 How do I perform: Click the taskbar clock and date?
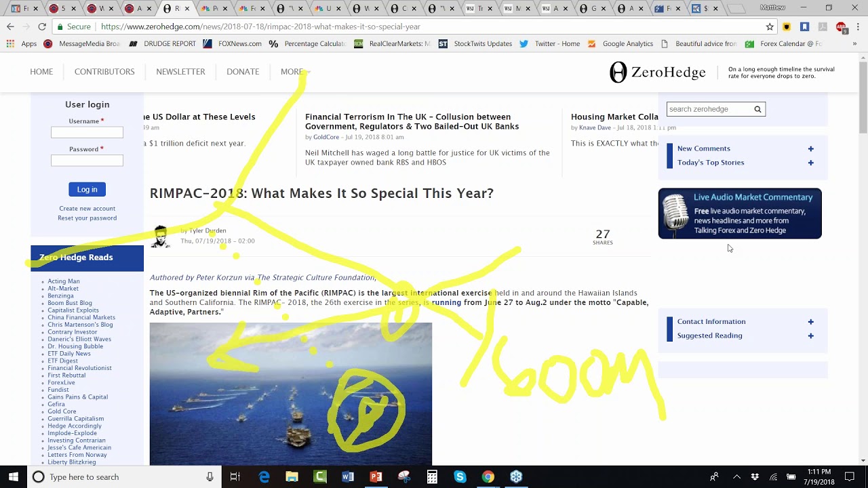click(819, 477)
